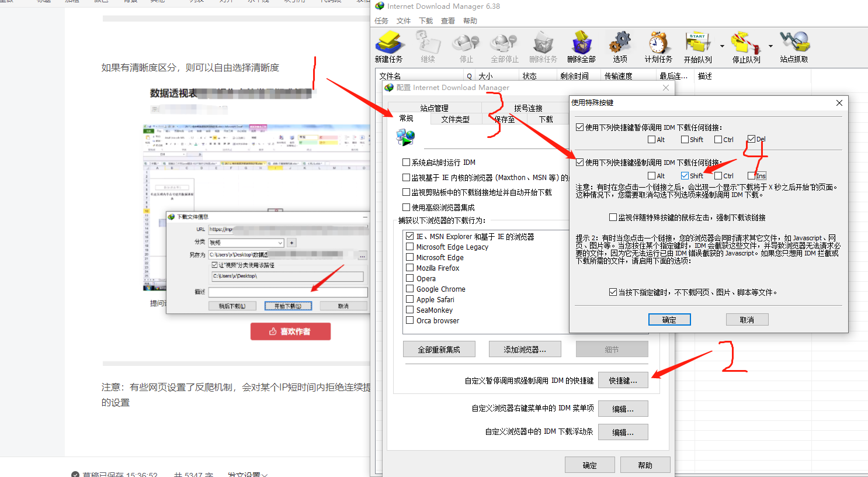Screen dimensions: 868x477
Task: Click 帮助 button in the config dialog
Action: [x=645, y=465]
